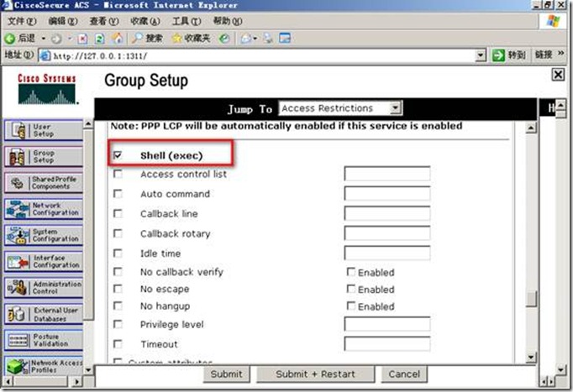
Task: Expand the Links toolbar chevron
Action: pyautogui.click(x=561, y=54)
